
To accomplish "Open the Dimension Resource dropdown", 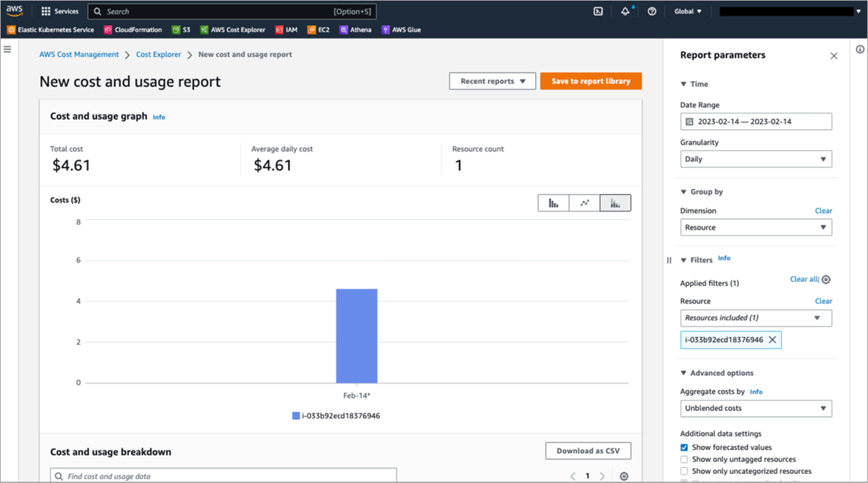I will tap(756, 228).
